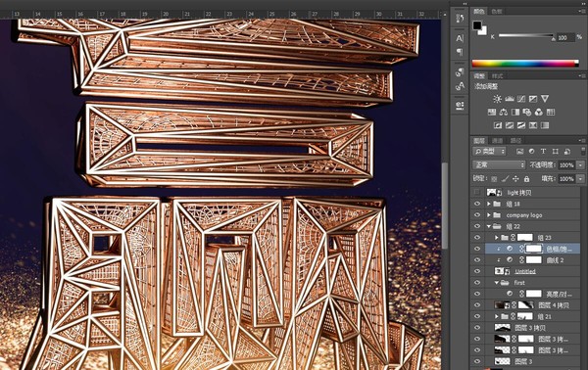588x370 pixels.
Task: Click the black foreground color swatch
Action: [477, 25]
